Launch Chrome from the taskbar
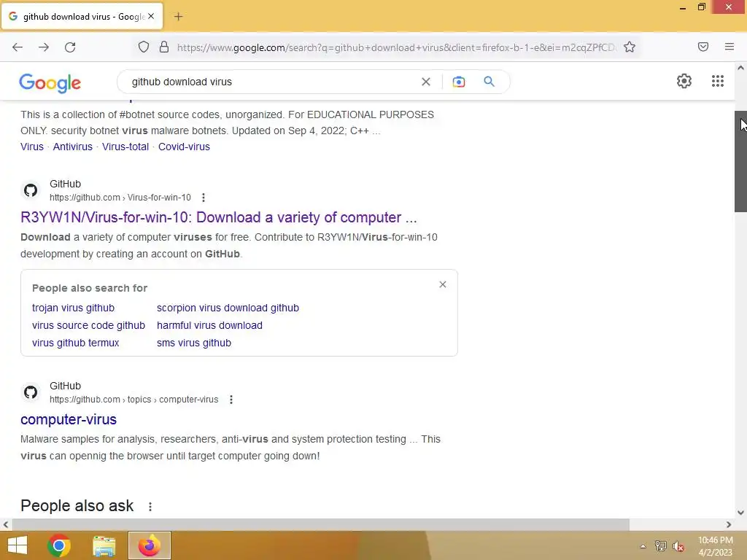 tap(59, 545)
